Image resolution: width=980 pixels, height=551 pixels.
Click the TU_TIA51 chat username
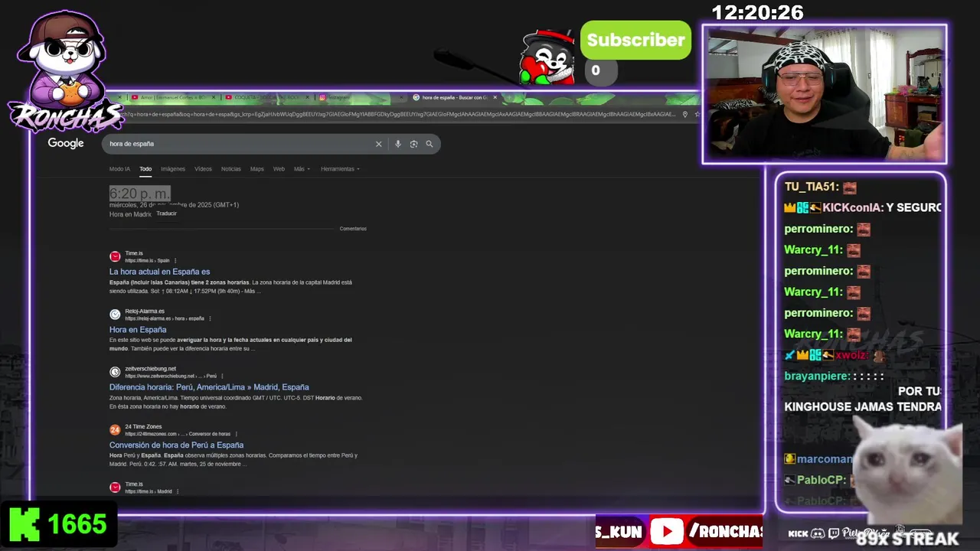811,187
